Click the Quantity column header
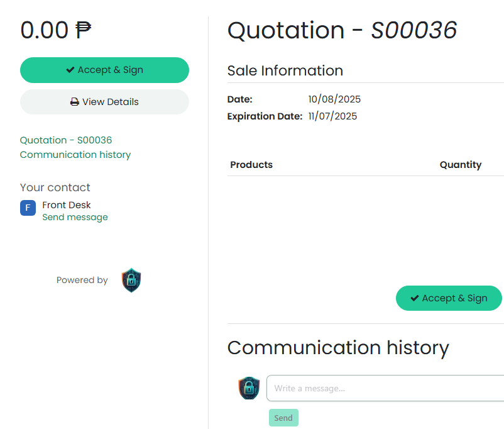Screen dimensions: 504x429 pos(460,165)
